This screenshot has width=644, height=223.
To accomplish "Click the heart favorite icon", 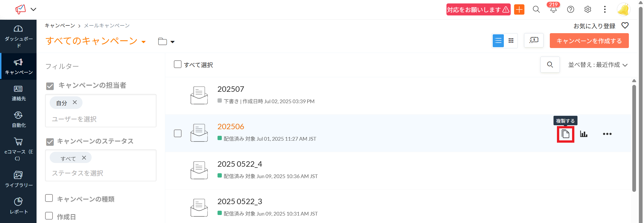I will point(625,26).
